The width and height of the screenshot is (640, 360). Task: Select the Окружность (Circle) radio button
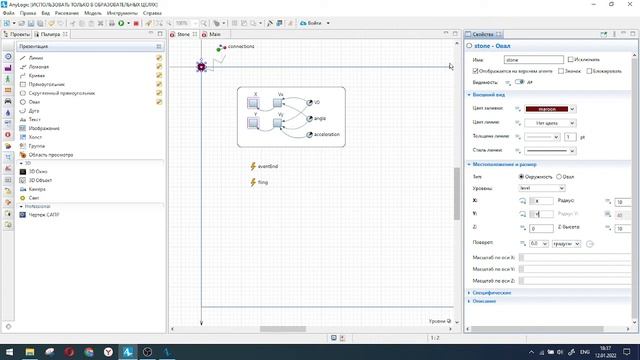click(521, 177)
